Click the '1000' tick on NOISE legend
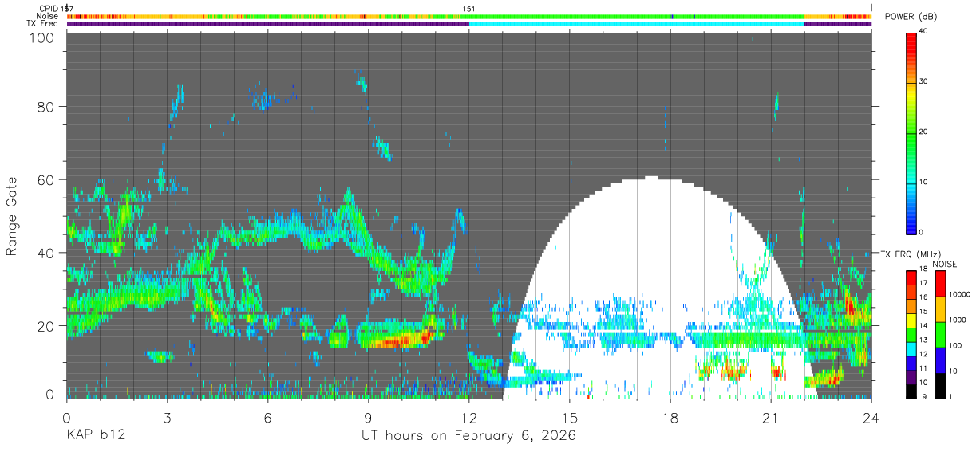The image size is (980, 452). click(x=957, y=320)
